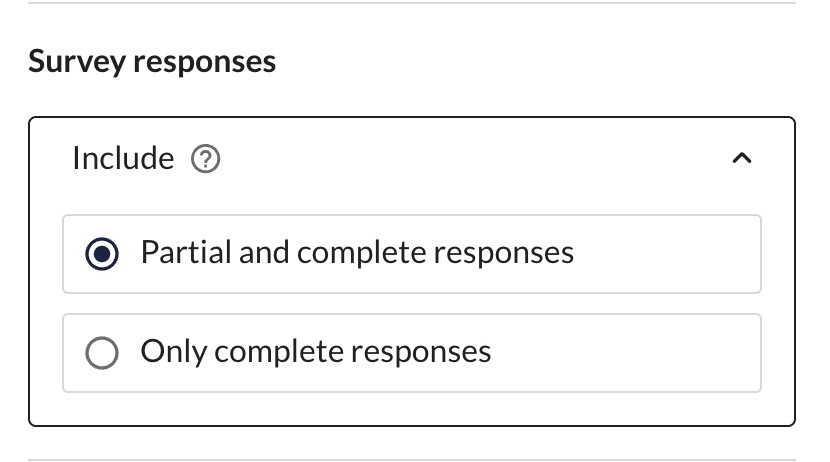Screen dimensions: 830x462
Task: Open the help tooltip beside Include
Action: point(205,159)
